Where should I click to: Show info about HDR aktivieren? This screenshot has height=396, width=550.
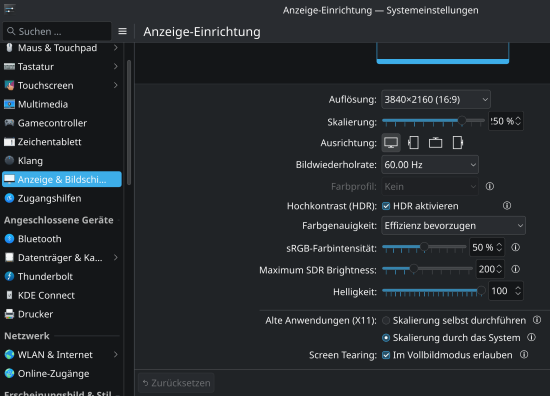[x=507, y=206]
